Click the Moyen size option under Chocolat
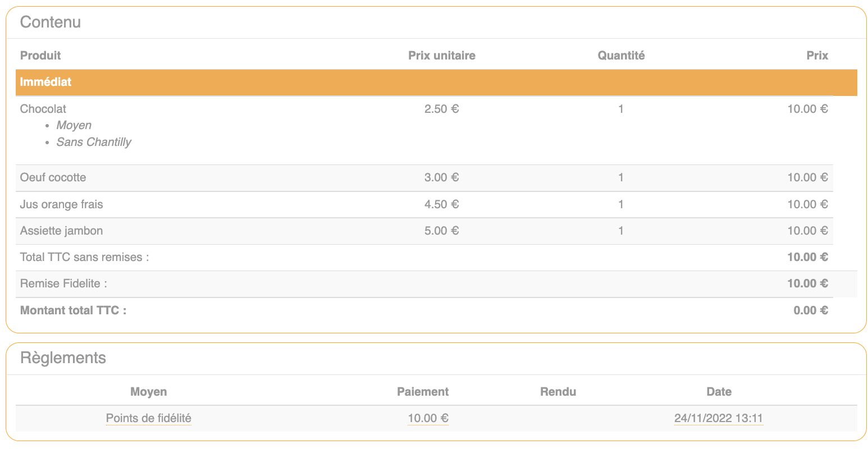The width and height of the screenshot is (868, 449). pos(74,125)
